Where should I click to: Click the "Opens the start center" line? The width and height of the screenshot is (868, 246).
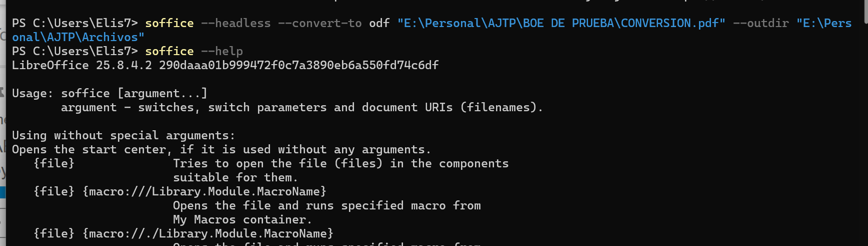[221, 149]
